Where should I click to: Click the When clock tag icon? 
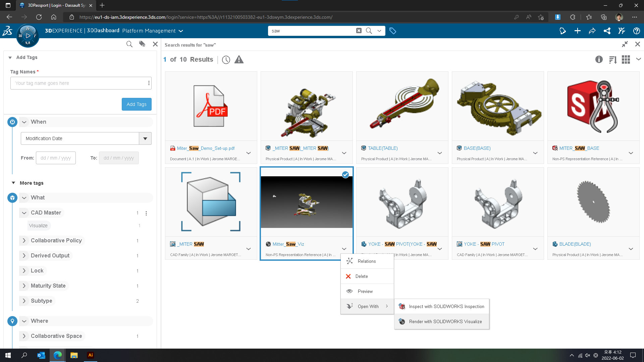pos(12,122)
